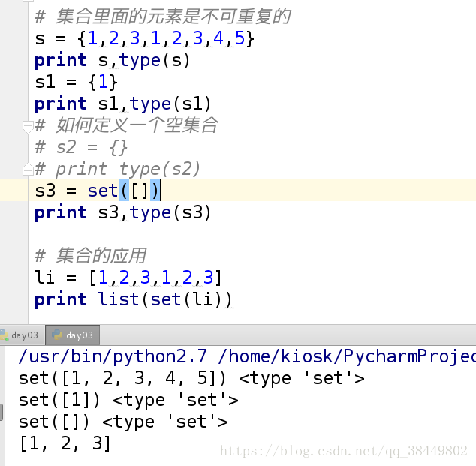Screen dimensions: 476x466
Task: Click the Python icon on first day03 tab
Action: point(4,335)
